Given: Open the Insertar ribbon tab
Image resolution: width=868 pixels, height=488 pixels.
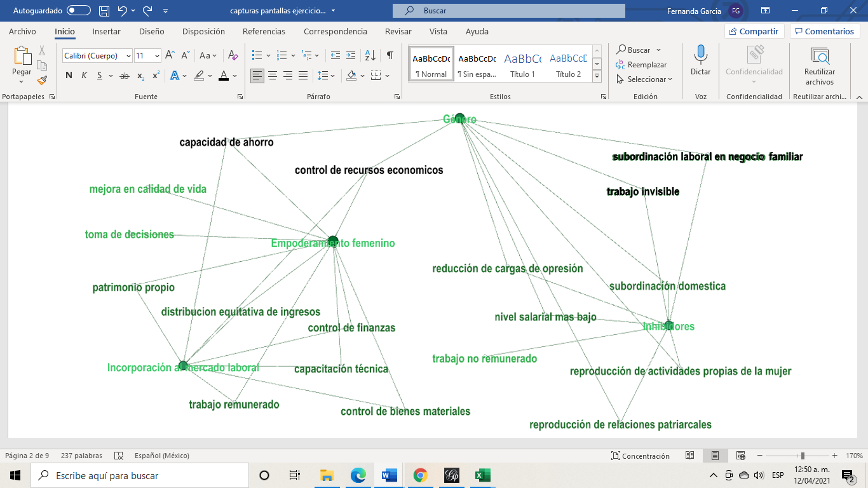Looking at the screenshot, I should [x=106, y=31].
